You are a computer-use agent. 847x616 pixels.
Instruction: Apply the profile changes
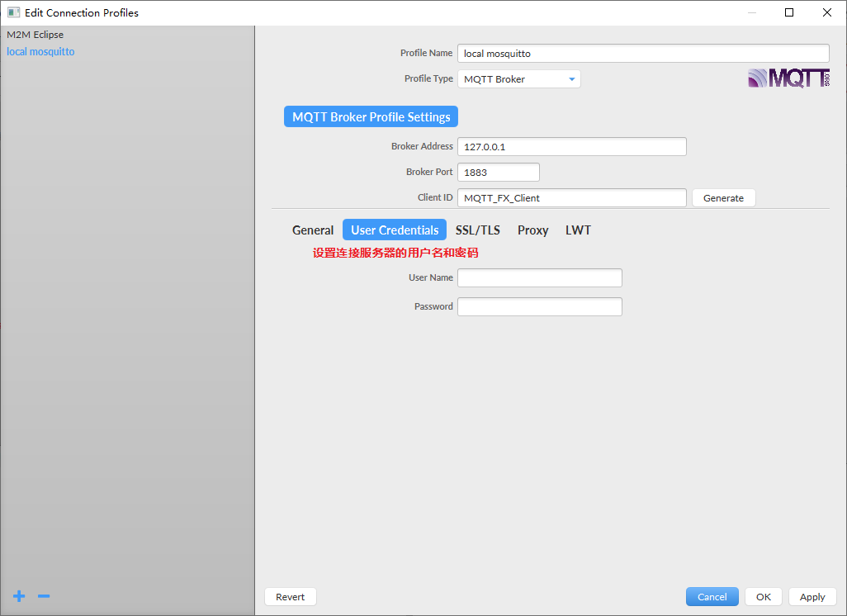812,596
